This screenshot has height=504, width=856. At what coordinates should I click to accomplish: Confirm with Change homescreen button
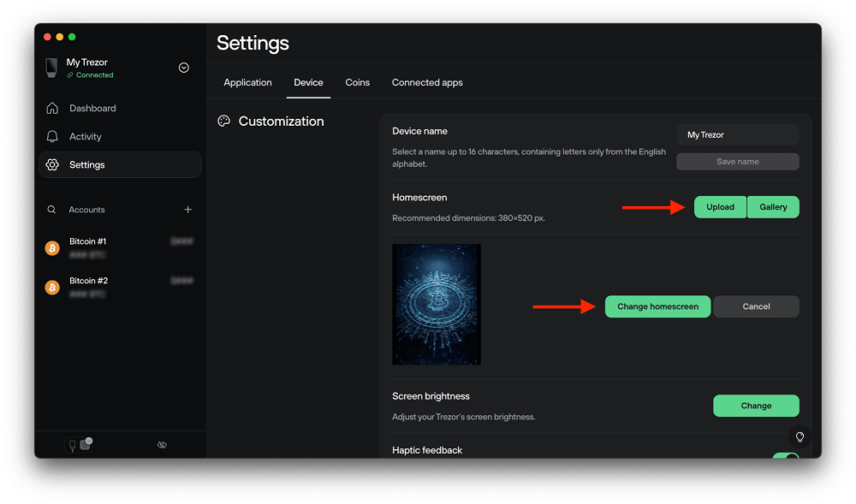pos(657,306)
